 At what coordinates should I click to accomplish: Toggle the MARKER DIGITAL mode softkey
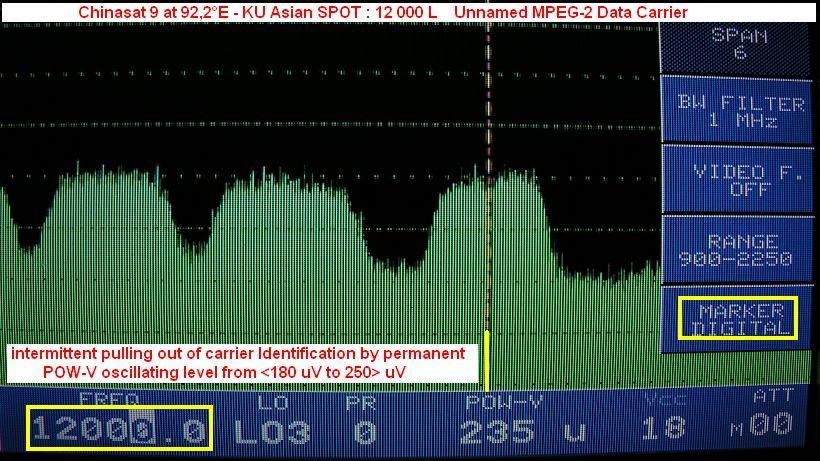(738, 319)
